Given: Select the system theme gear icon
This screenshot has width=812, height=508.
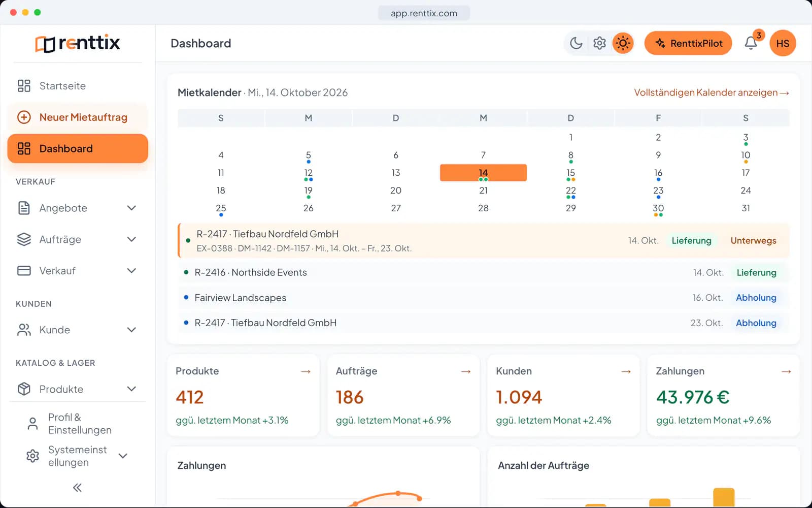Looking at the screenshot, I should point(599,43).
